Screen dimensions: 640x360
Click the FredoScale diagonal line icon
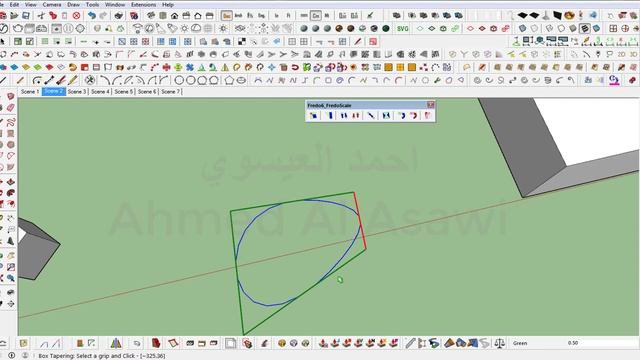[x=371, y=116]
